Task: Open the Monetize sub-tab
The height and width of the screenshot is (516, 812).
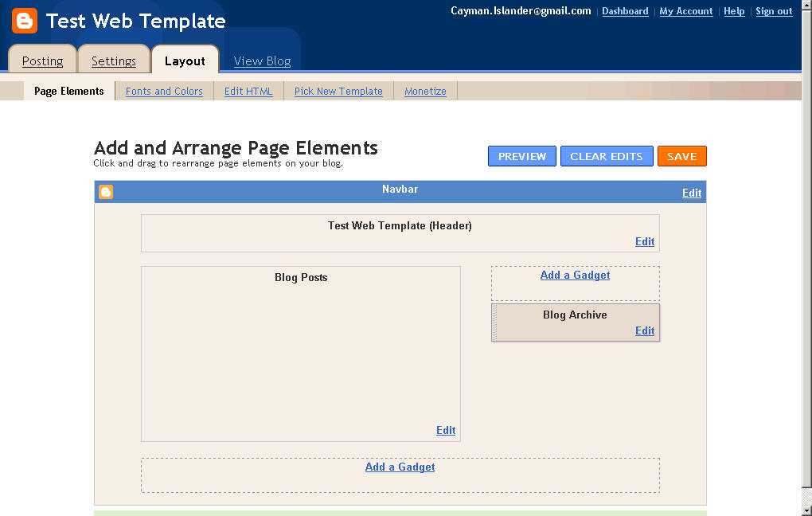Action: tap(425, 92)
